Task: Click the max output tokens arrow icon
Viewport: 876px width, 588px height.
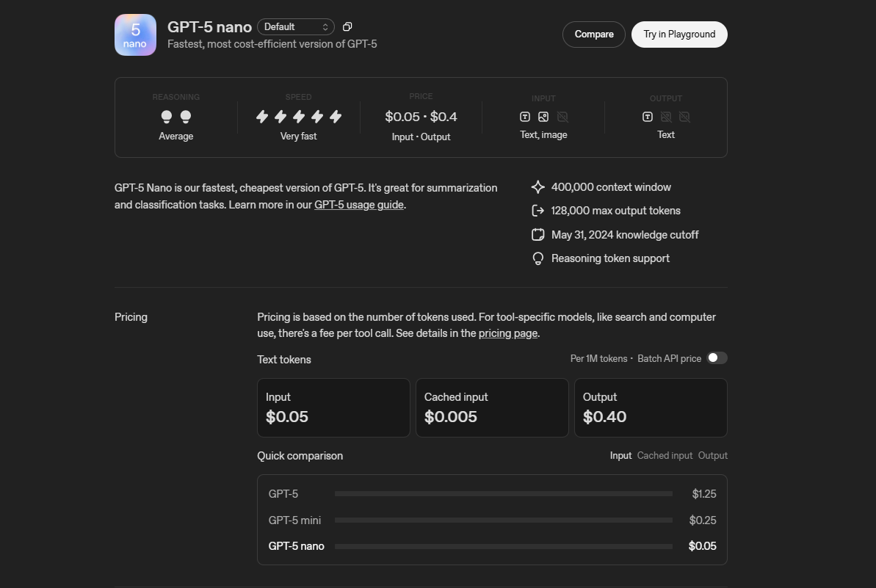Action: (537, 211)
